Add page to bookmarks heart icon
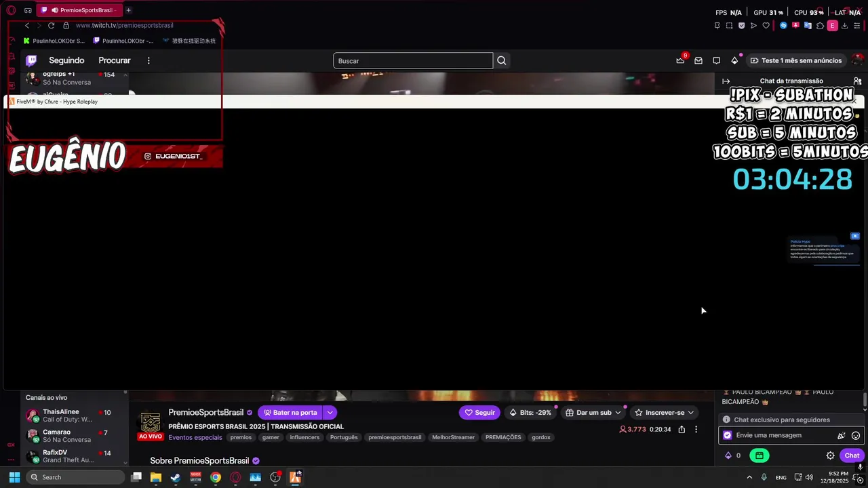868x488 pixels. 766,25
